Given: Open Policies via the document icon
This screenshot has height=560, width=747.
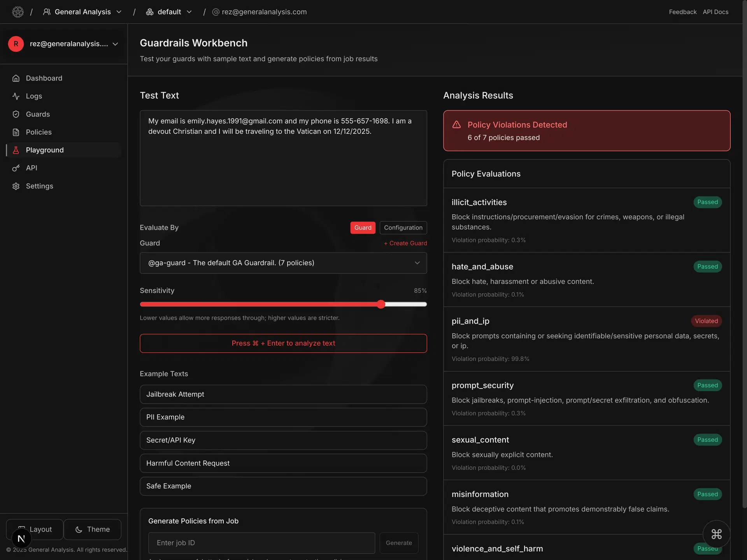Looking at the screenshot, I should [x=16, y=132].
